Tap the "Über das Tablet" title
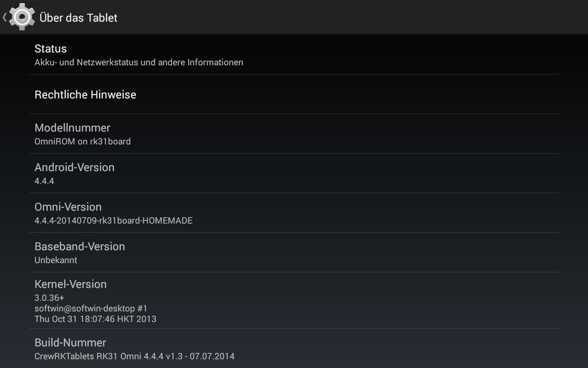The width and height of the screenshot is (588, 368). (79, 18)
